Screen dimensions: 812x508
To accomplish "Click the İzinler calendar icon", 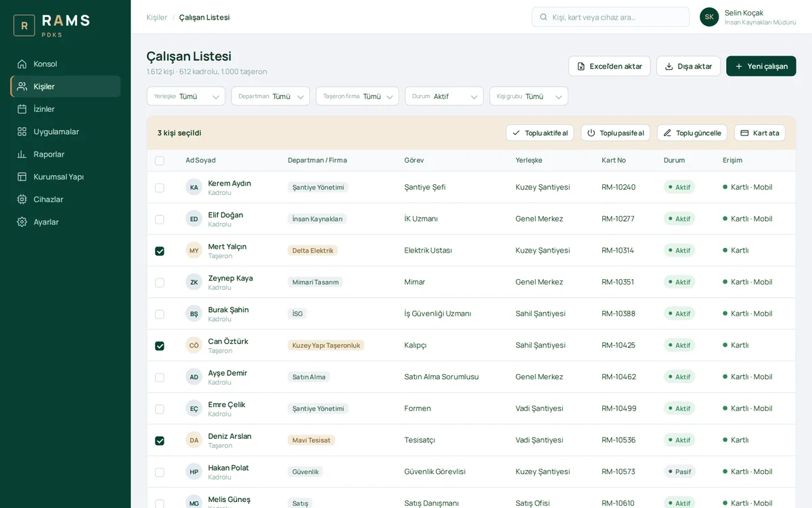I will (22, 109).
